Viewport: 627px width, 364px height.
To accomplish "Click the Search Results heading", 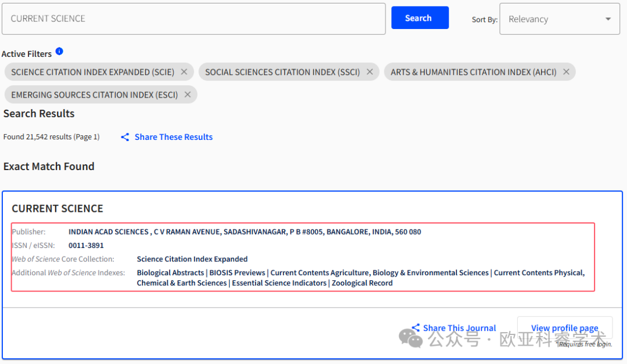I will (39, 114).
